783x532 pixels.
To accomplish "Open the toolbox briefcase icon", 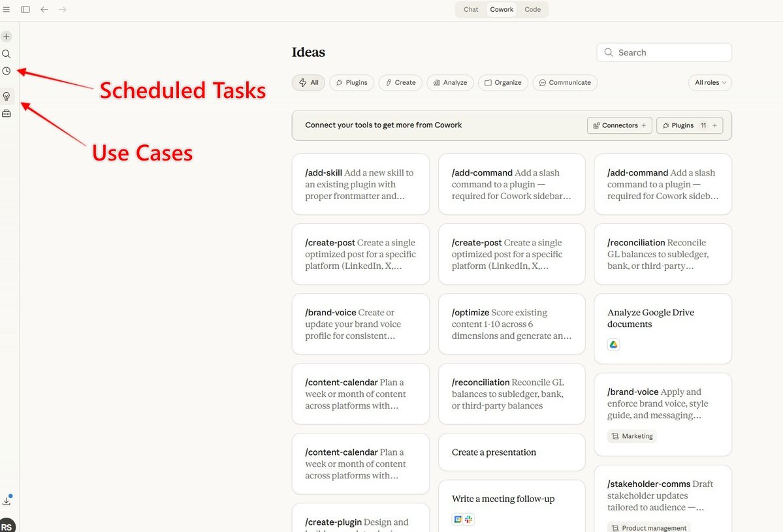I will click(7, 114).
